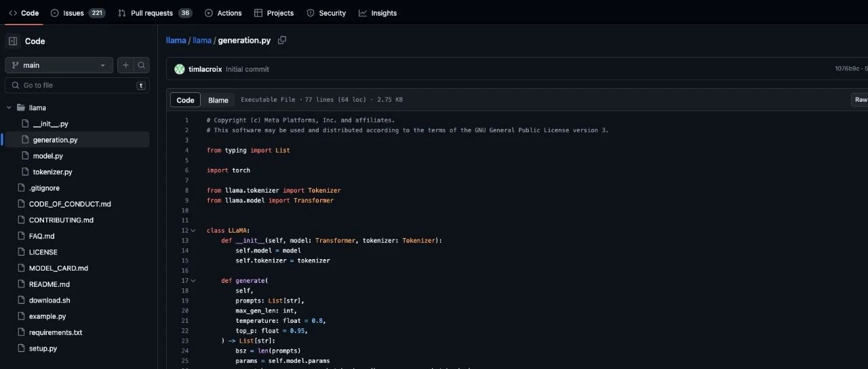Switch to Blame view
Image resolution: width=868 pixels, height=369 pixels.
(218, 100)
